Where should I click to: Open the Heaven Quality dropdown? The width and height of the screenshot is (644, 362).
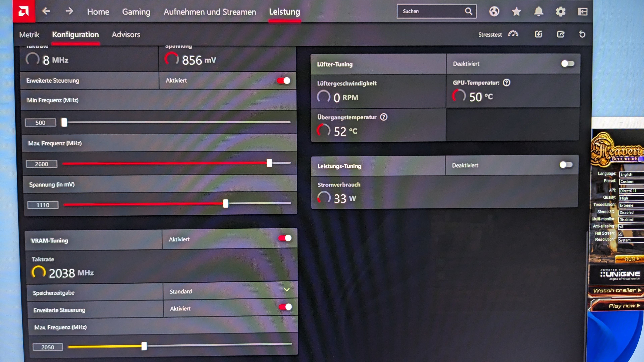click(631, 198)
